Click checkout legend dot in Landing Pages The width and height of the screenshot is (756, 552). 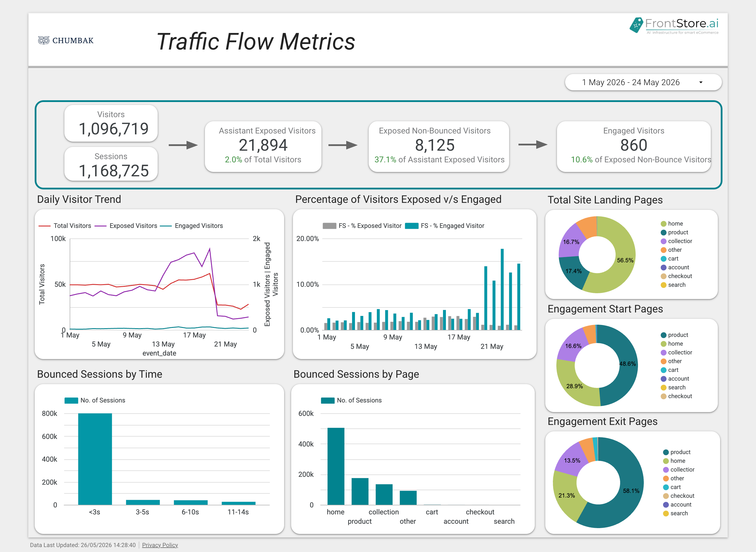coord(663,276)
